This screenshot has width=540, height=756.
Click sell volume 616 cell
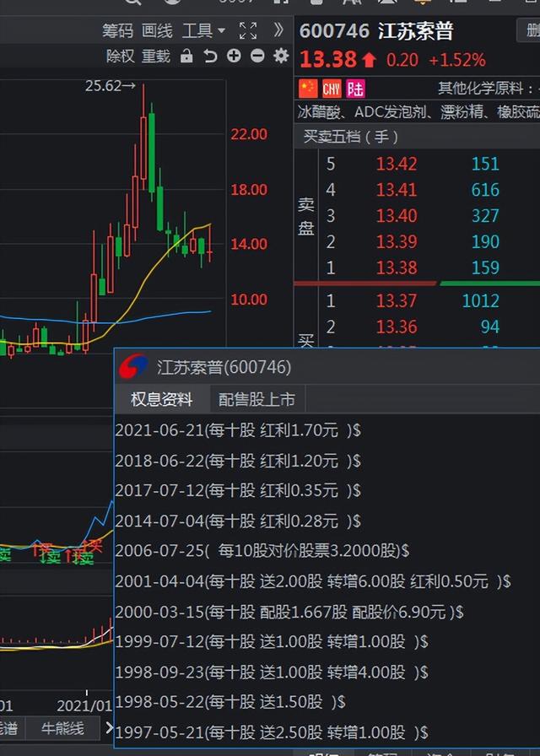click(485, 190)
